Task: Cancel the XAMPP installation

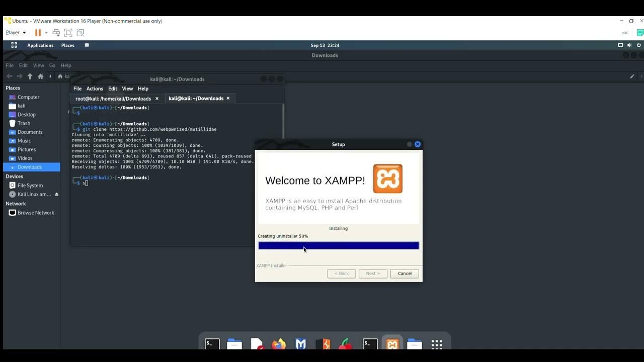Action: (405, 274)
